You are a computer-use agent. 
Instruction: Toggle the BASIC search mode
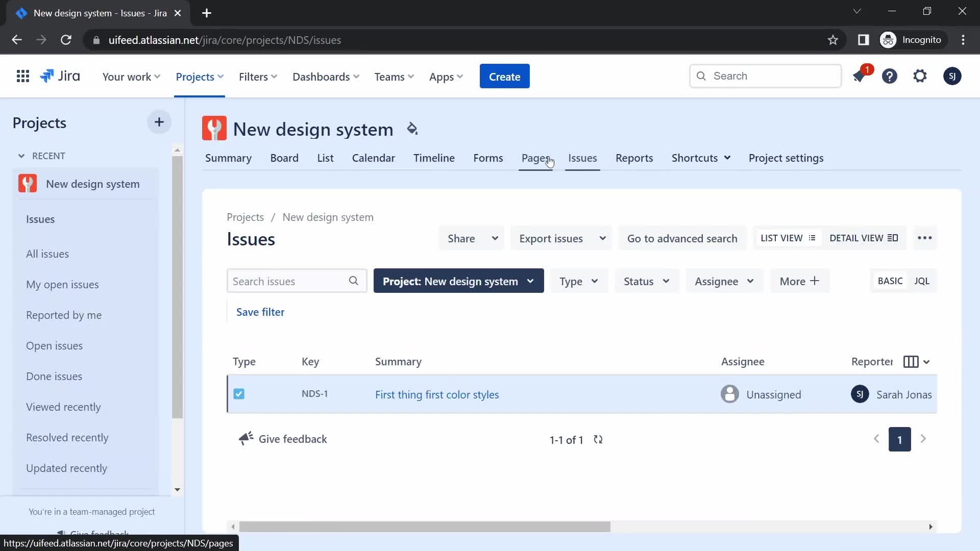click(x=890, y=281)
